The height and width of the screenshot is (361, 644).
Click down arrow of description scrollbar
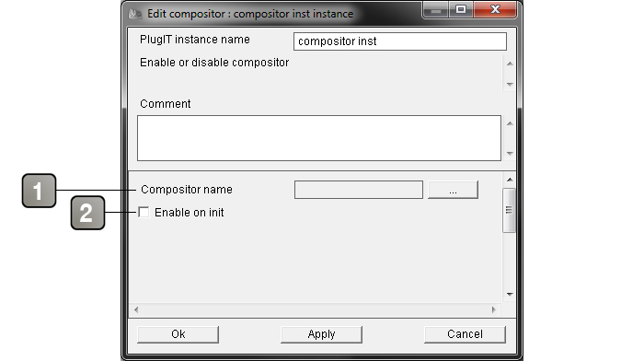[510, 85]
